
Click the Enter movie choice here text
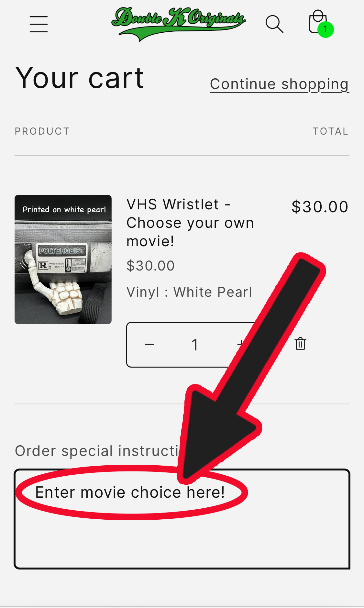pos(130,492)
